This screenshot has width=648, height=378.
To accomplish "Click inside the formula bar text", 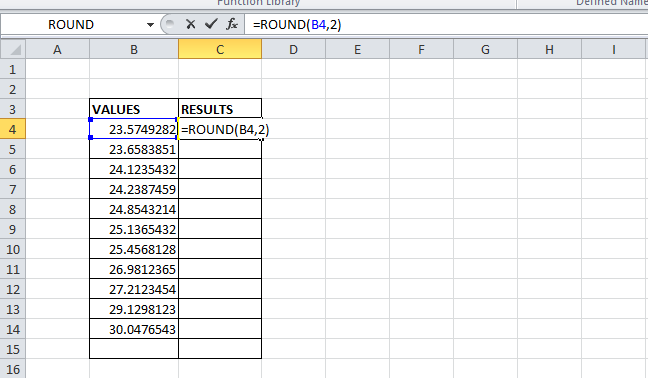I will [297, 25].
